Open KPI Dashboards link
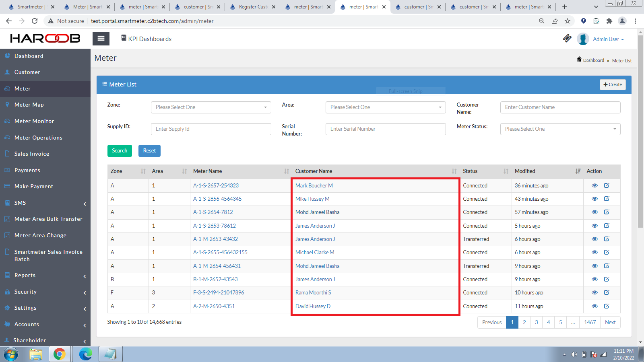The image size is (644, 362). coord(146,39)
